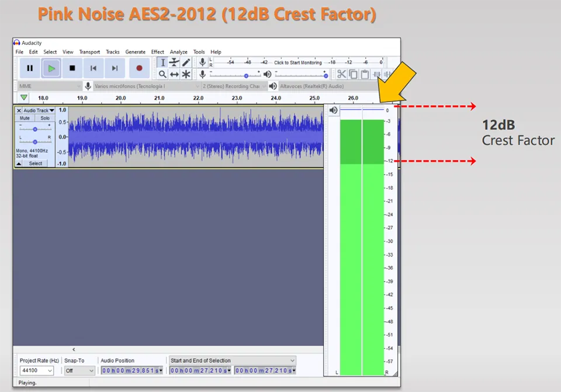
Task: Click the Paste clipboard icon
Action: click(365, 74)
